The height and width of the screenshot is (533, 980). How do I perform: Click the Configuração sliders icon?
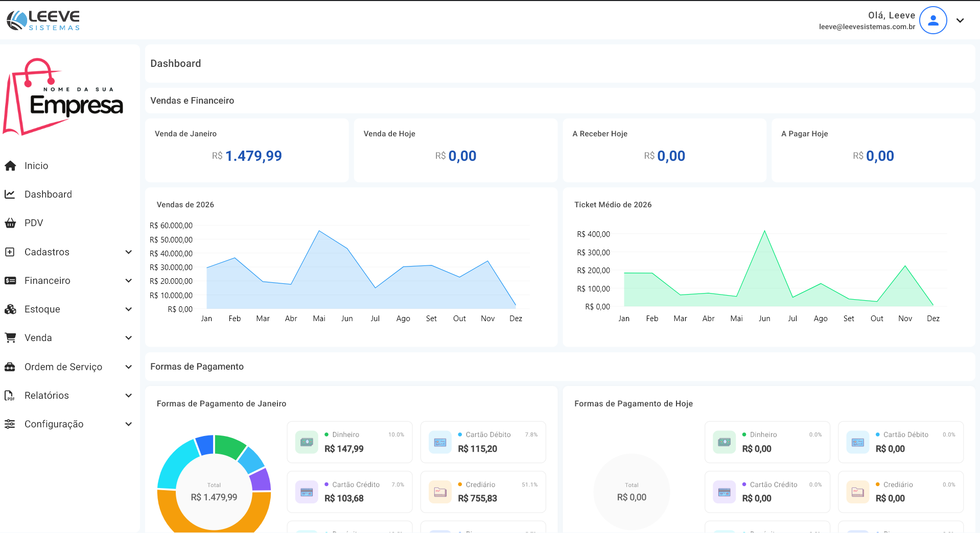click(x=10, y=424)
